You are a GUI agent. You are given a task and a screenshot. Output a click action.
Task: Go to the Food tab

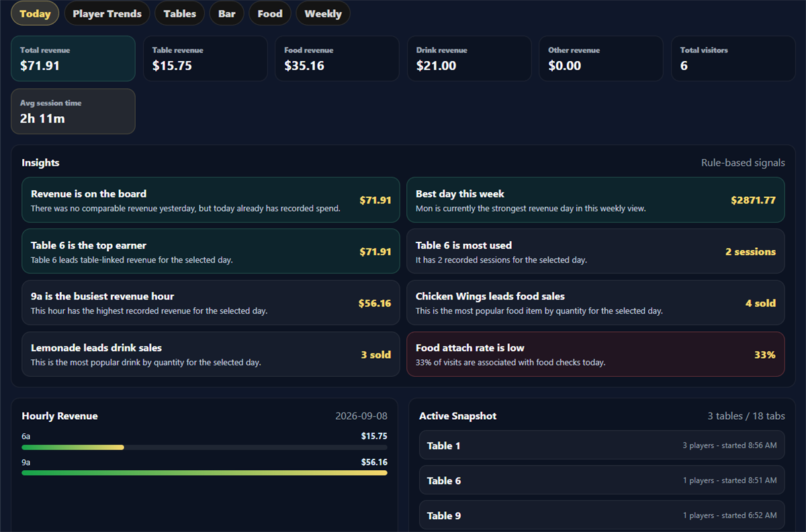coord(270,13)
